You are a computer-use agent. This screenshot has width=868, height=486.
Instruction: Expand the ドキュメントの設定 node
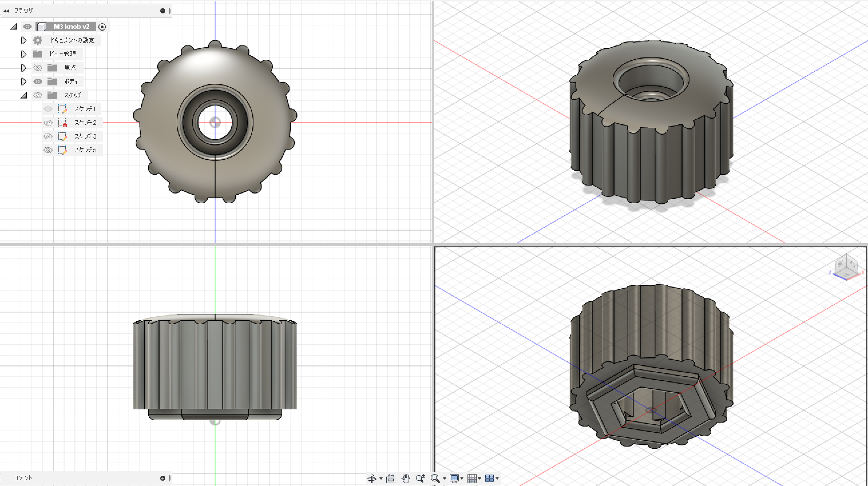(x=23, y=40)
